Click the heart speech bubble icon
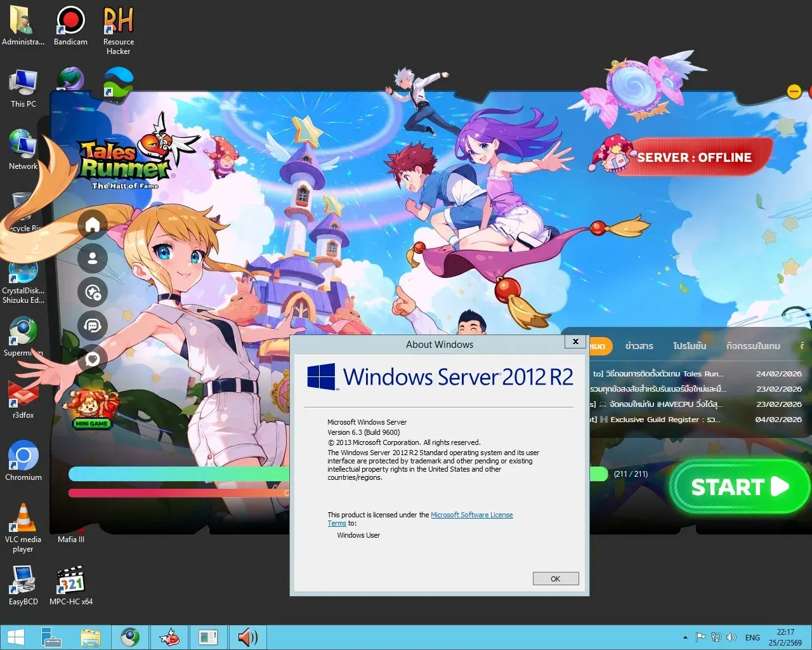 pos(93,359)
